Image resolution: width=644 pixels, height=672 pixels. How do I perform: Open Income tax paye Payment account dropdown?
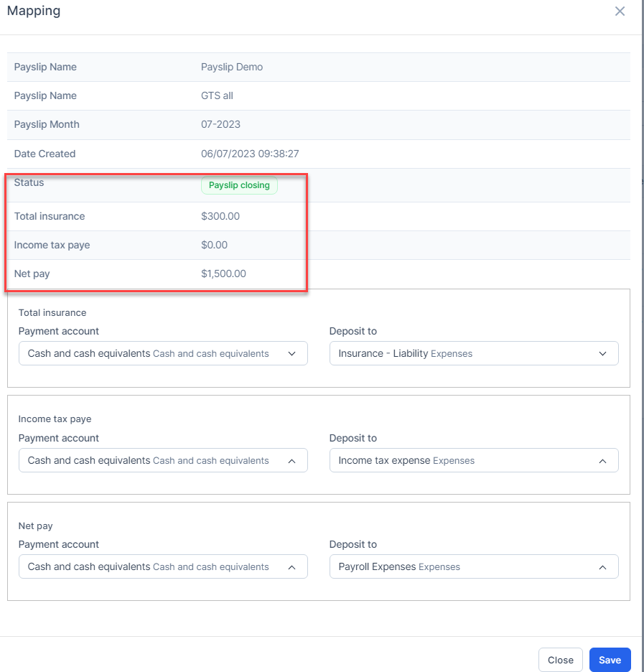163,460
